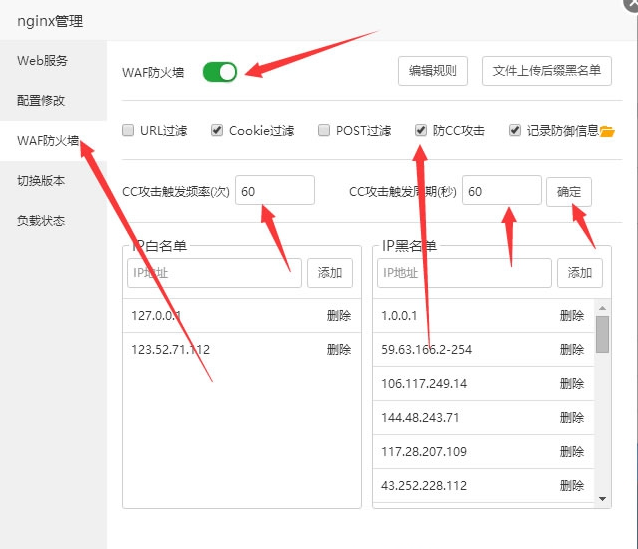The image size is (638, 549).
Task: Remove 59.63.166.2-254 from the blacklist
Action: tap(572, 350)
